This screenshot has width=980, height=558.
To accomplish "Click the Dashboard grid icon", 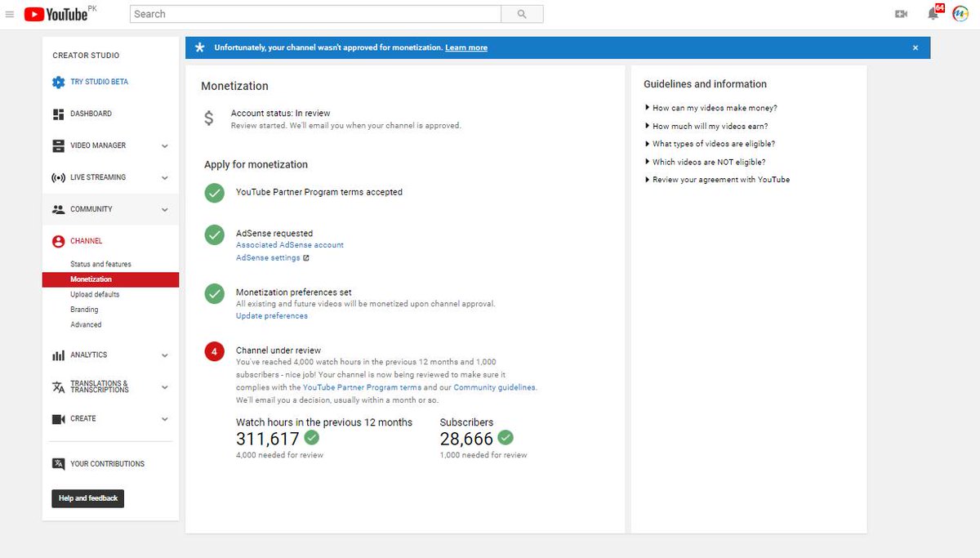I will (58, 114).
